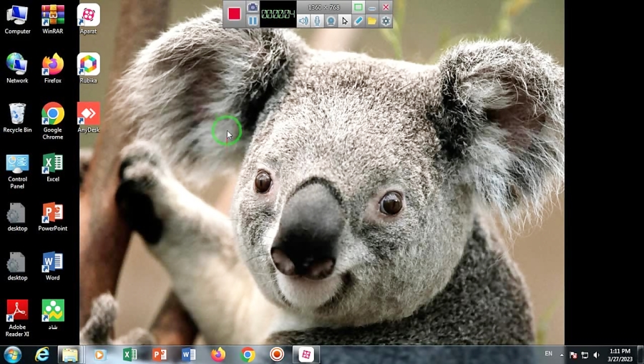This screenshot has width=644, height=364.
Task: Select the Firefox desktop shortcut
Action: click(x=52, y=68)
